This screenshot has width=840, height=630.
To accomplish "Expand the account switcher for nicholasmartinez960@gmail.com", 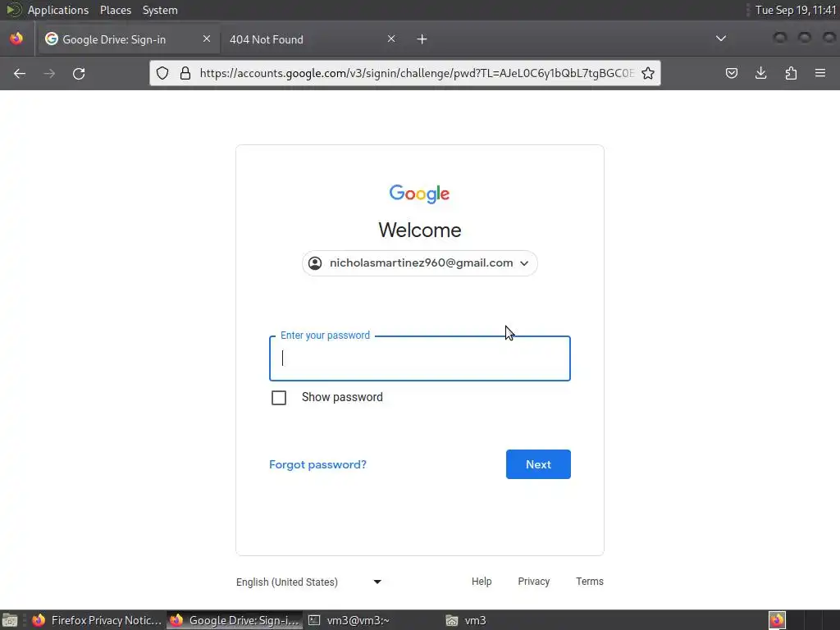I will 419,263.
